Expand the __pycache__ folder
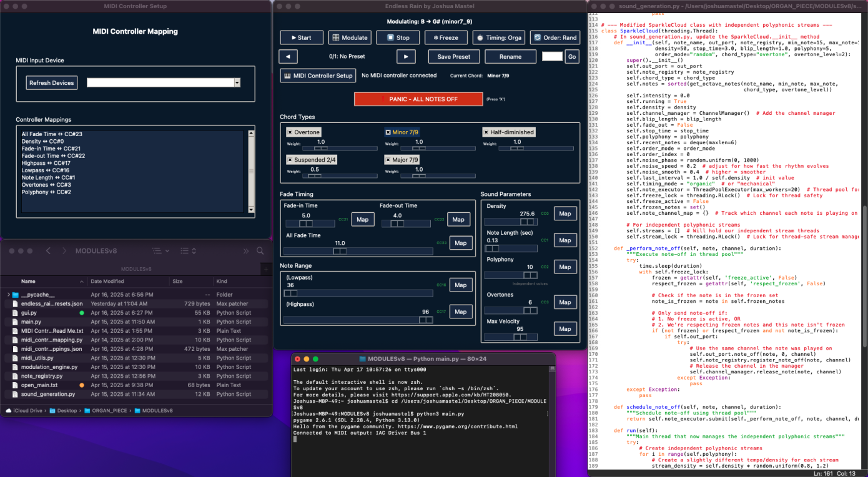 [x=9, y=295]
